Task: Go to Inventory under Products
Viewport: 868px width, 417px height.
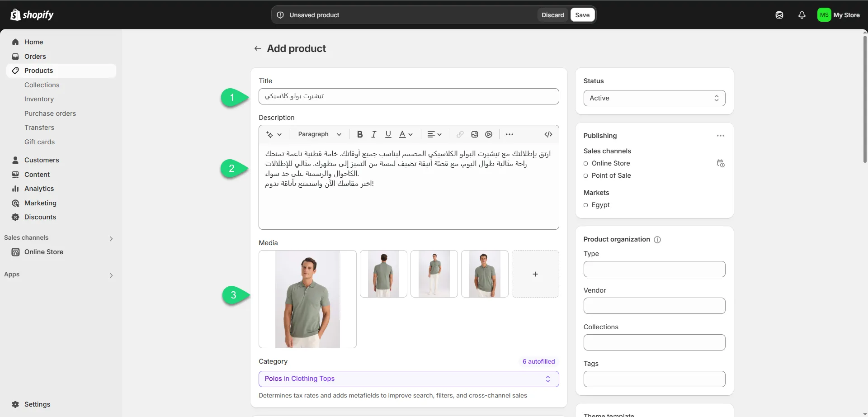Action: coord(39,99)
